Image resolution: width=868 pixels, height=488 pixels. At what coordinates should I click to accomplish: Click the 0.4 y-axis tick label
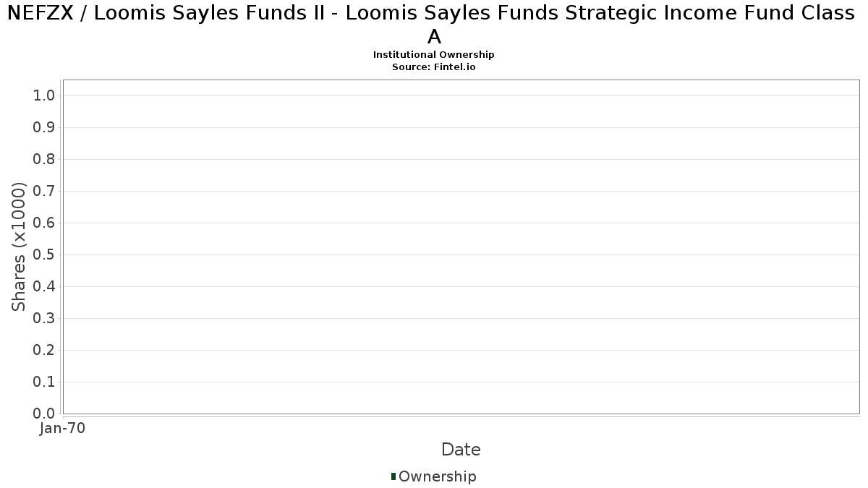[45, 287]
